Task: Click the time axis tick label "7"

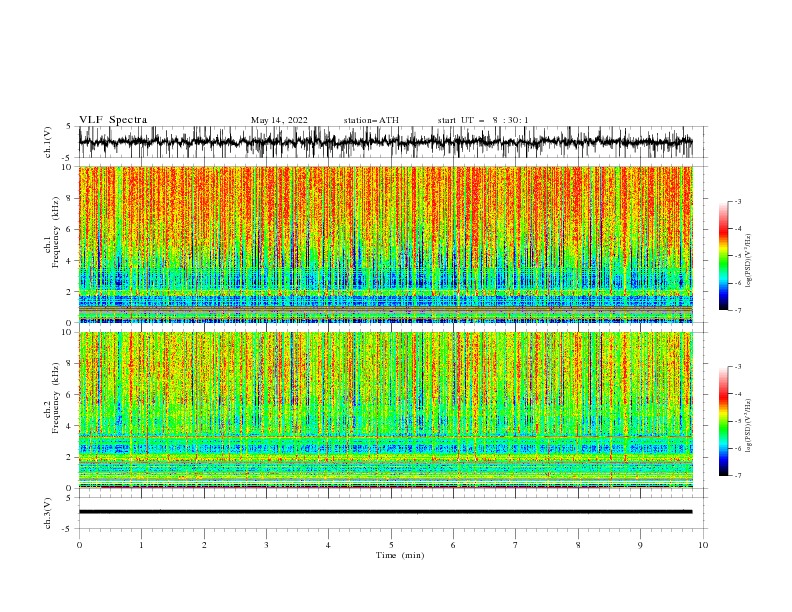Action: click(516, 545)
